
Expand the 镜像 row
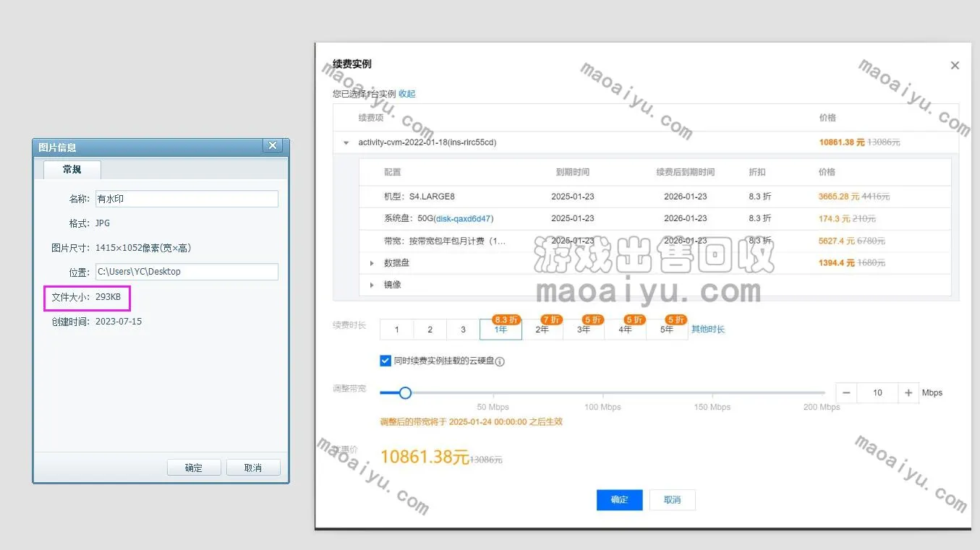372,285
